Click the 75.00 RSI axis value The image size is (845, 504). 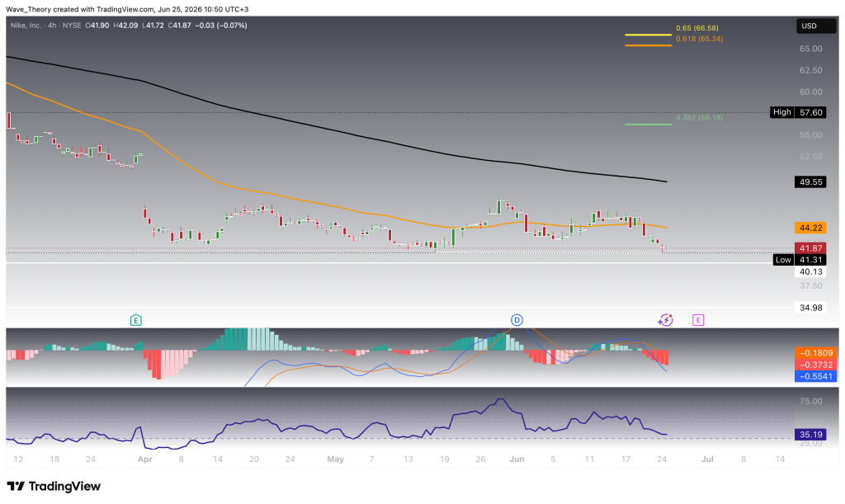810,401
